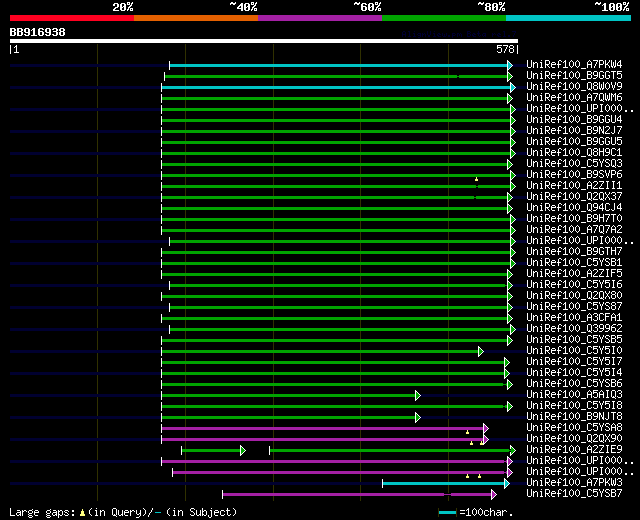
Task: Click the UniRef100_A7PKW3 label
Action: point(574,482)
